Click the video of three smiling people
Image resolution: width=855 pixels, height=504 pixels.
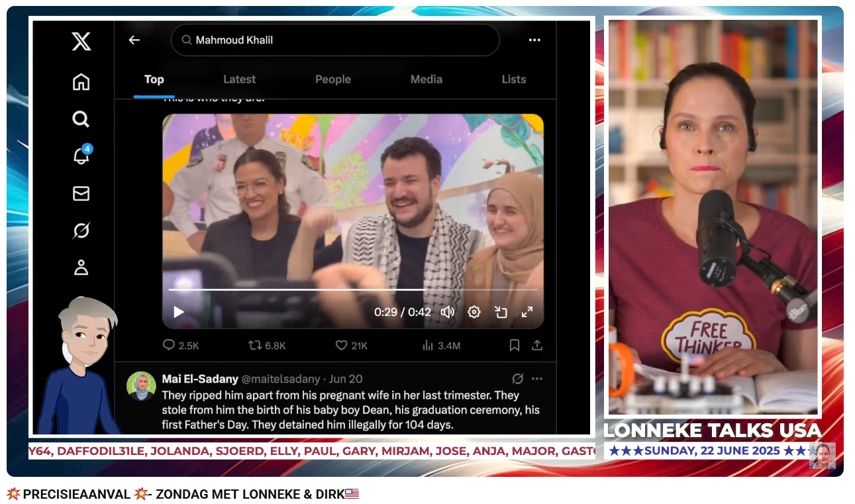tap(353, 221)
